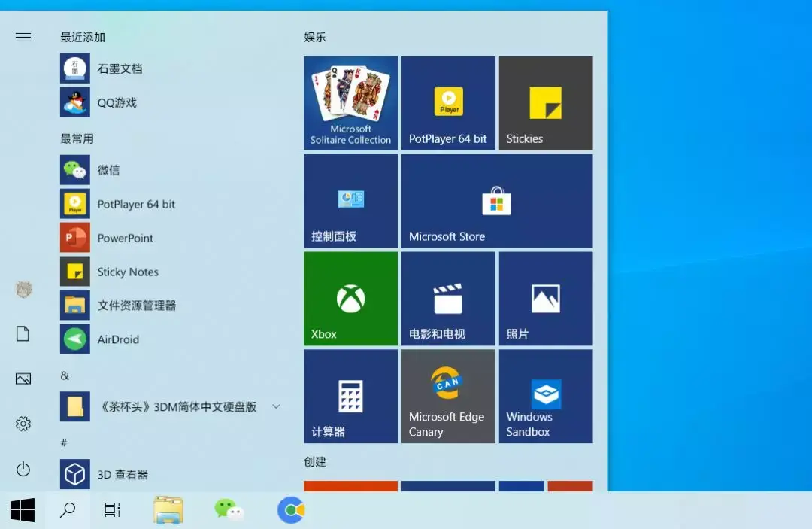Open the user account avatar
The width and height of the screenshot is (812, 529).
coord(23,289)
